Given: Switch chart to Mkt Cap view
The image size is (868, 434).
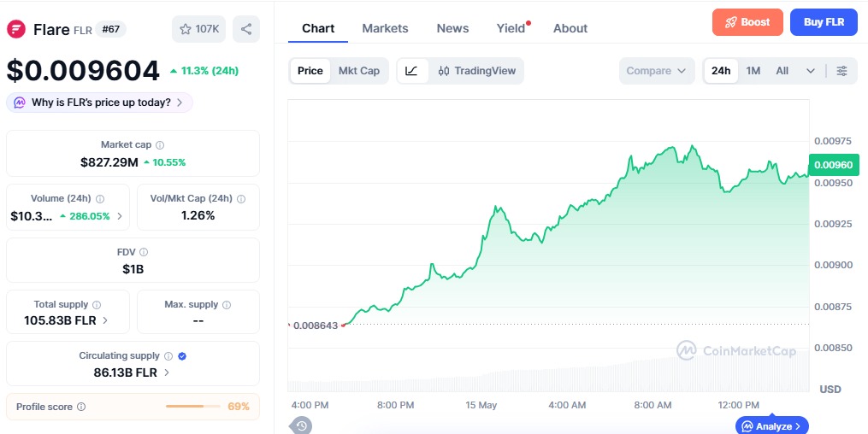Looking at the screenshot, I should (358, 71).
